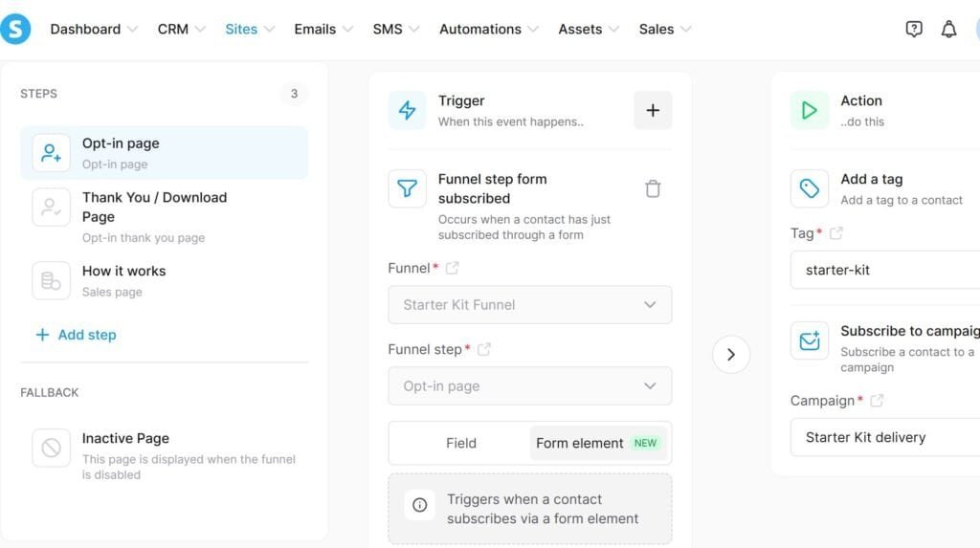Click the Systeme S logo
Viewport: 980px width, 548px height.
15,29
